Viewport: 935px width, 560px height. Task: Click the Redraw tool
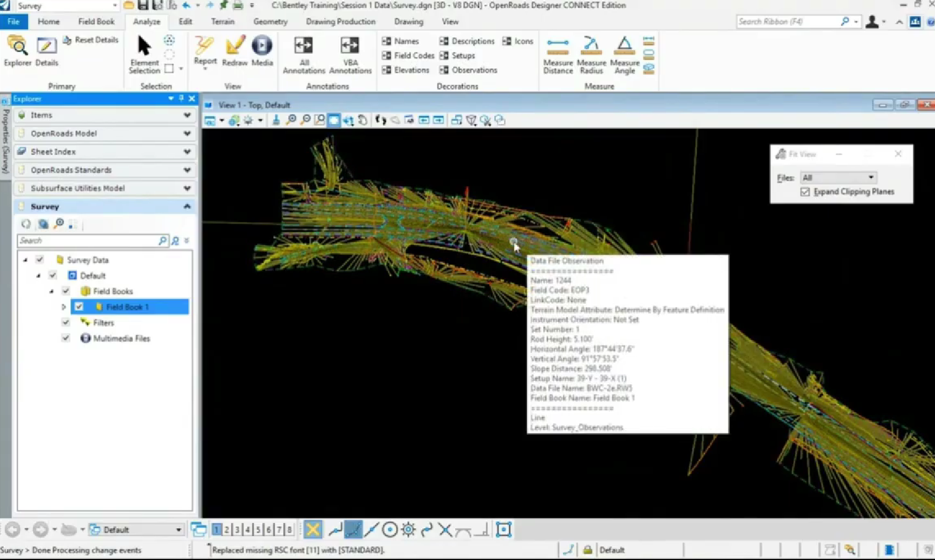[x=235, y=51]
